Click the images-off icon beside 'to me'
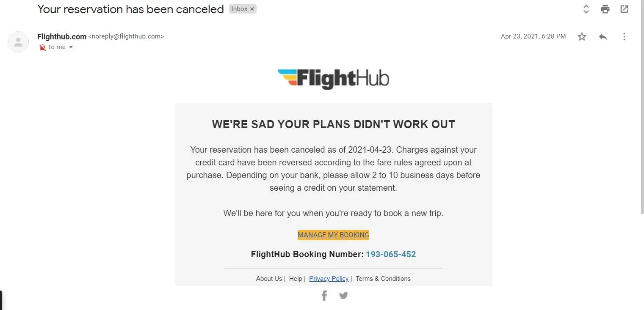Image resolution: width=644 pixels, height=310 pixels. [x=42, y=47]
